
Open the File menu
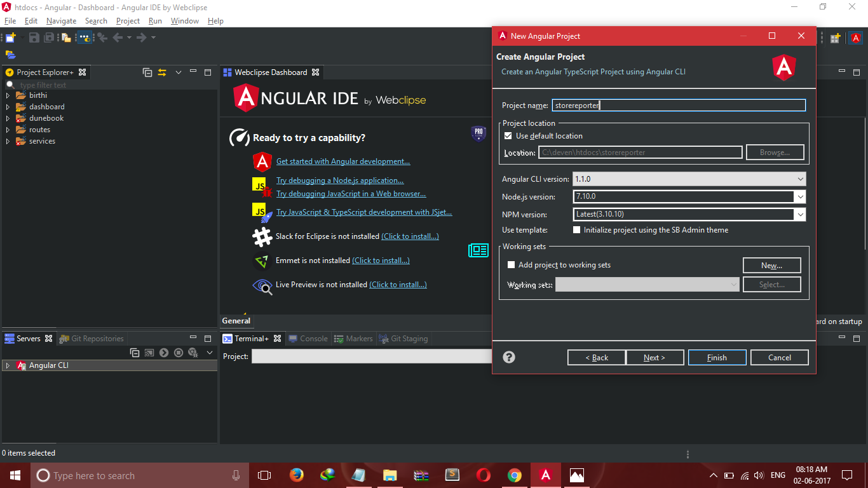(x=10, y=21)
